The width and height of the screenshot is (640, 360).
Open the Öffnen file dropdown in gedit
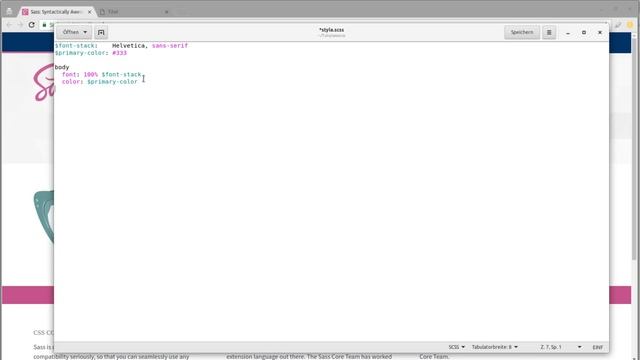click(74, 32)
